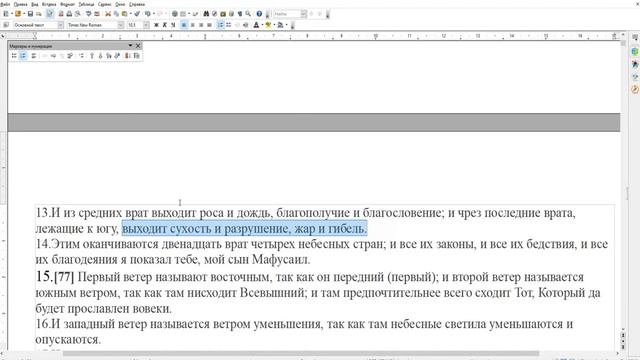Viewport: 640px width, 360px height.
Task: Open the Highlighting color dropdown arrow
Action: click(x=274, y=25)
